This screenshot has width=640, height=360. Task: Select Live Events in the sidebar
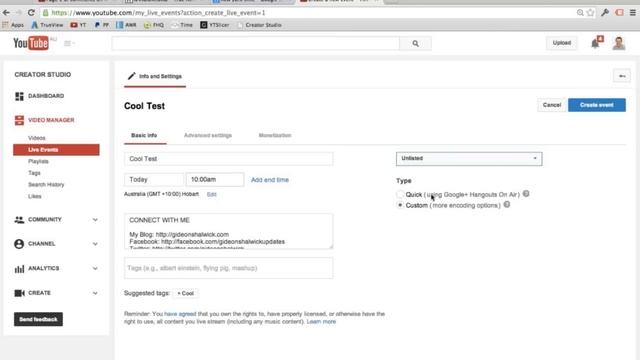(x=56, y=150)
